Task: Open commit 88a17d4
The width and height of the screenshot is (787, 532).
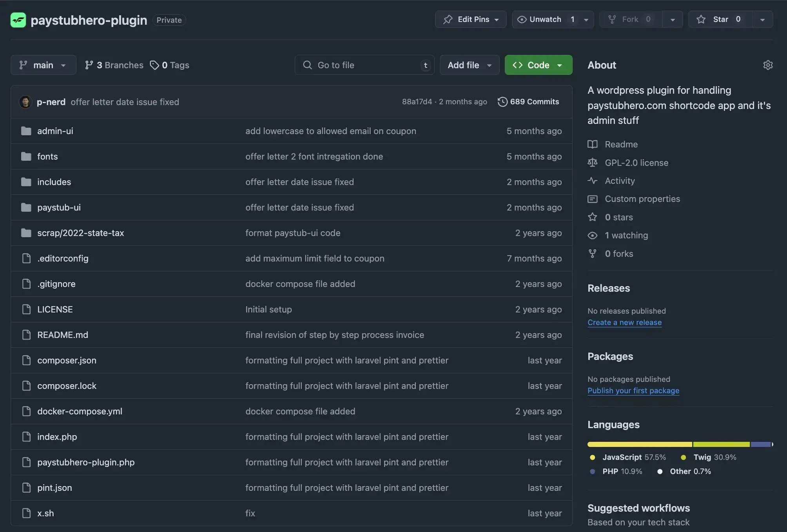Action: [417, 102]
